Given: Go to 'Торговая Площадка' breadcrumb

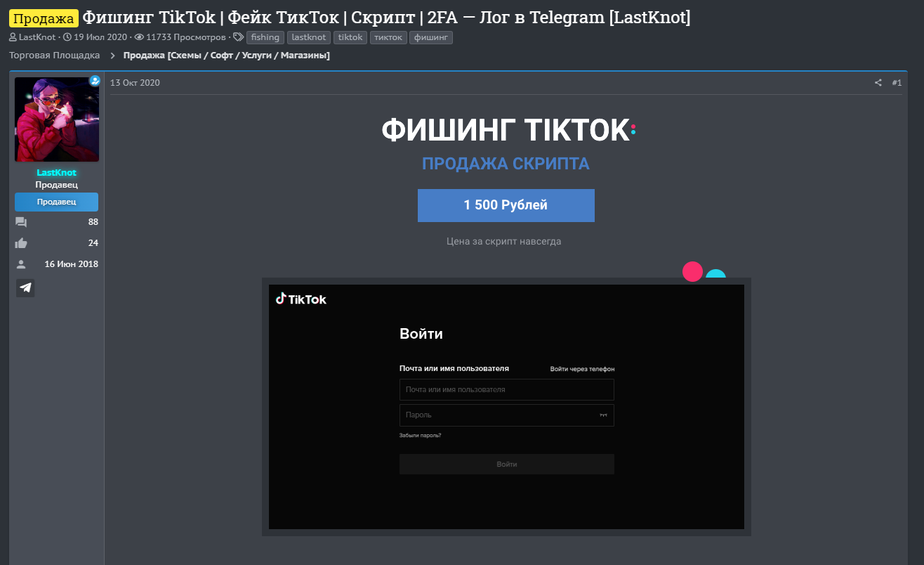Looking at the screenshot, I should tap(55, 56).
